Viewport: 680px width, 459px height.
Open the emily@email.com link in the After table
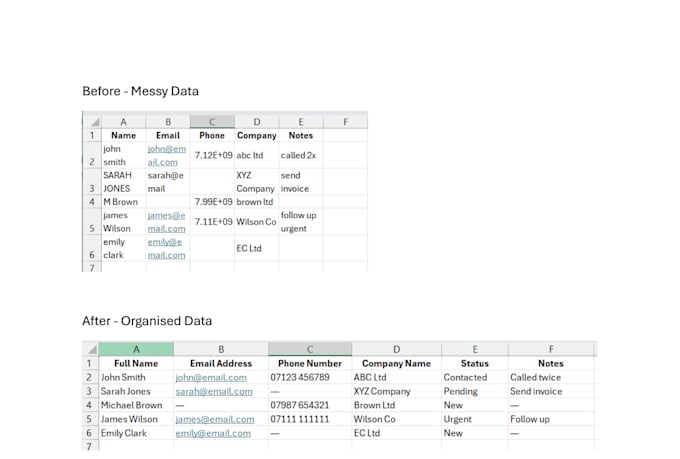[213, 433]
